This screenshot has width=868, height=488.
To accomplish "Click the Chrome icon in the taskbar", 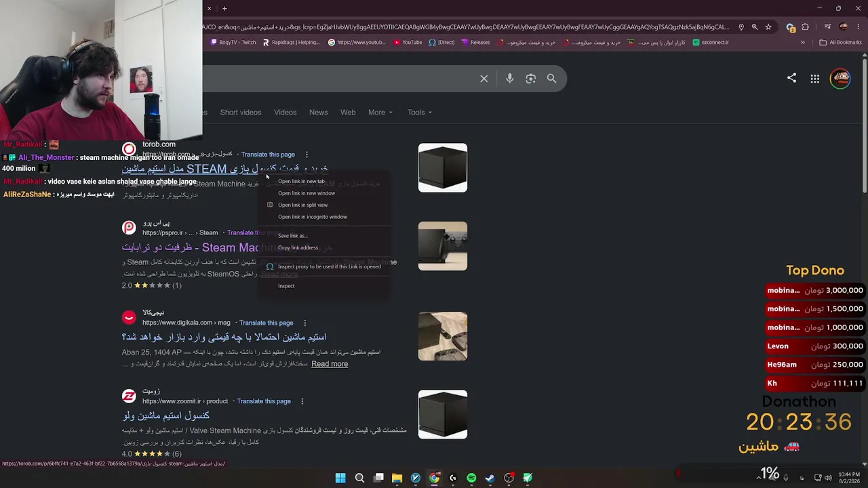I will click(x=434, y=478).
